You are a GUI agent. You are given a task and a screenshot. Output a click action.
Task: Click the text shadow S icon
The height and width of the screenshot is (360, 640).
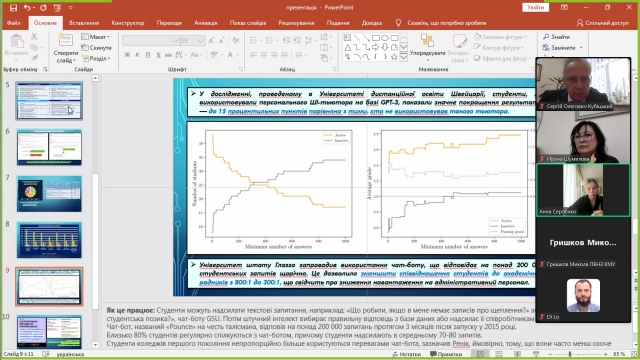coord(158,54)
